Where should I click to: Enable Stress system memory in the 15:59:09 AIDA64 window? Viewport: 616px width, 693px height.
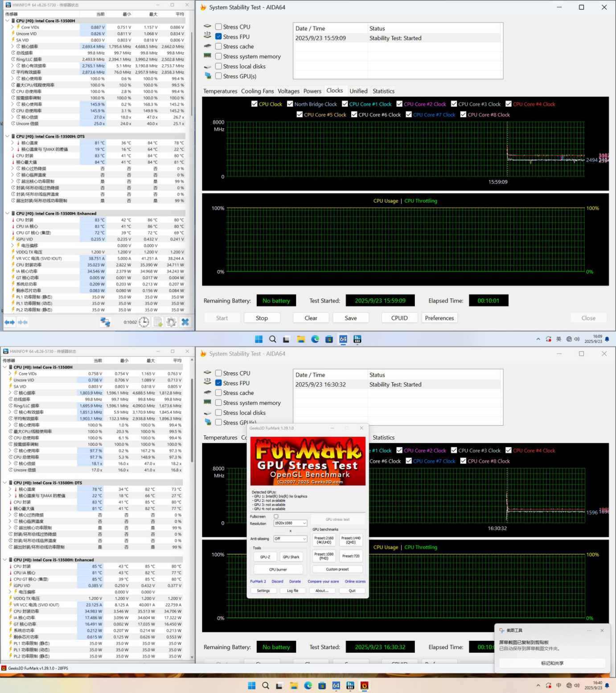tap(218, 56)
